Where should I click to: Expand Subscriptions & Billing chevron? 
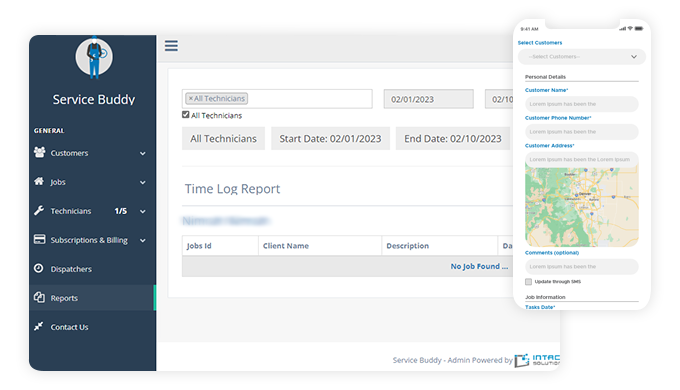[143, 240]
